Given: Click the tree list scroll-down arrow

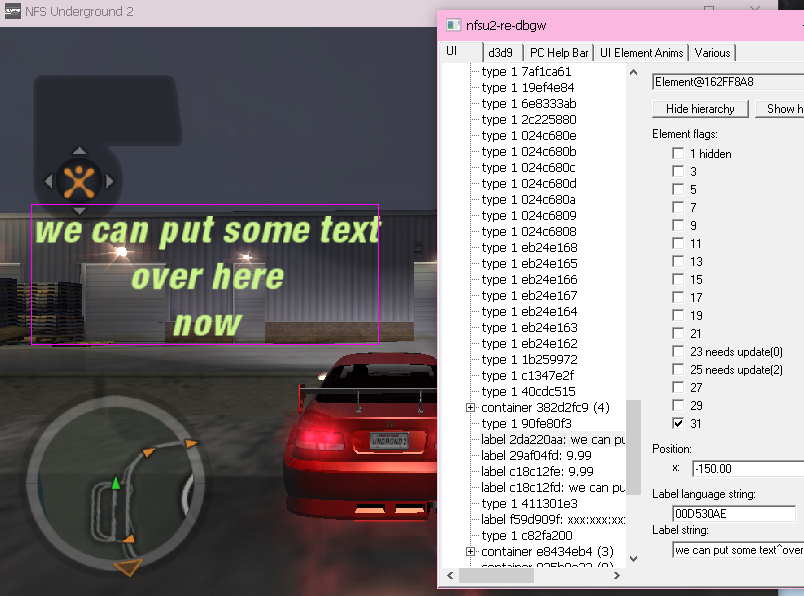Looking at the screenshot, I should coord(632,558).
